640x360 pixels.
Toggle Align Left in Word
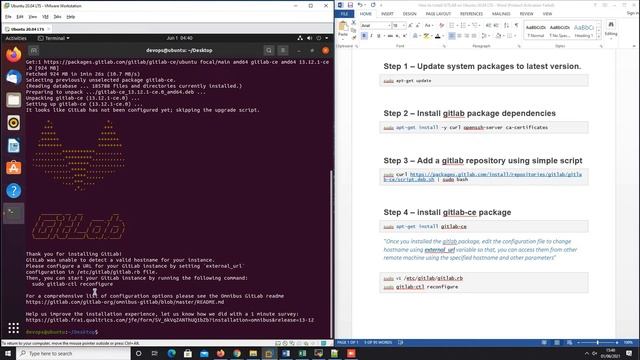click(451, 36)
